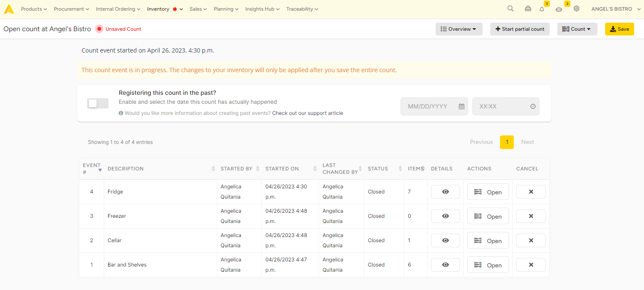Click the Apicbase logo icon
Screen dimensions: 644x290
click(9, 9)
